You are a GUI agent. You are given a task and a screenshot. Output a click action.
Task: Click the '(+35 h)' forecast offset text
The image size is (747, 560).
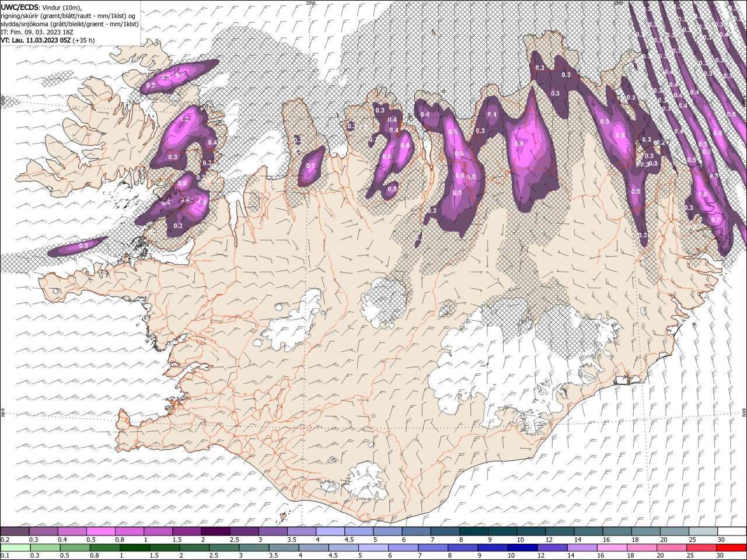[x=84, y=40]
